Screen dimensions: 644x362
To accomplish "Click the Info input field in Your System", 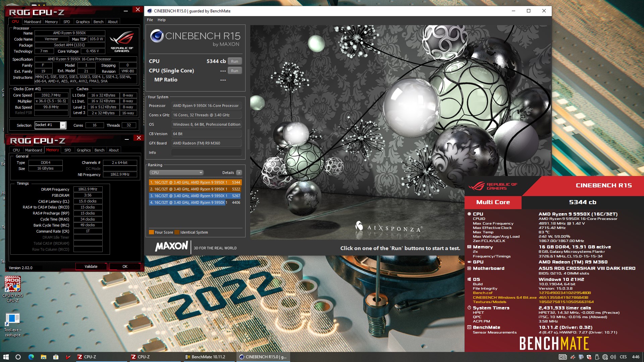I will coord(206,153).
